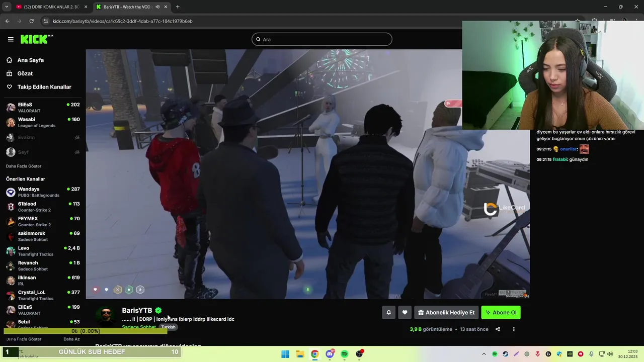This screenshot has height=362, width=644.
Task: Open the BarisYTB channel name
Action: click(137, 311)
